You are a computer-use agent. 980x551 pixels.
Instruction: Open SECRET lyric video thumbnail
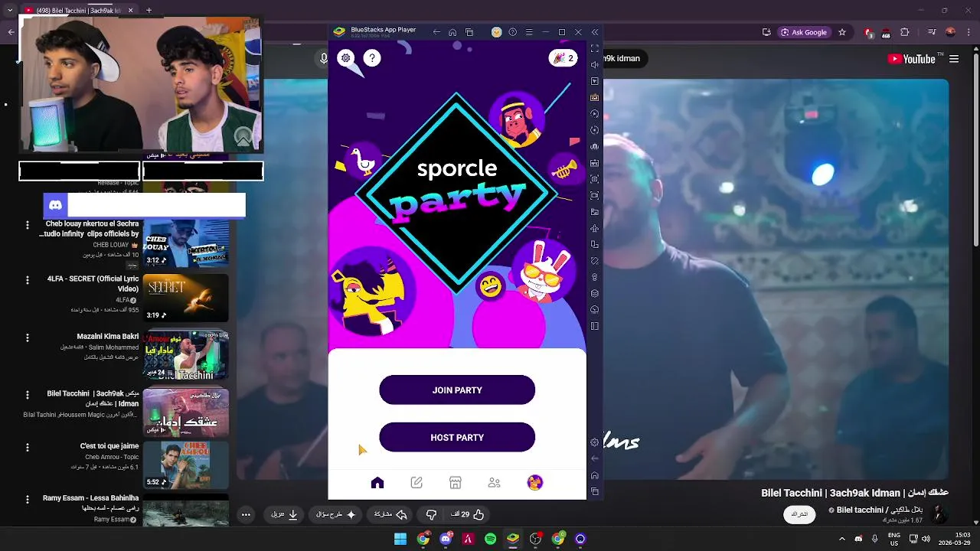pyautogui.click(x=185, y=298)
